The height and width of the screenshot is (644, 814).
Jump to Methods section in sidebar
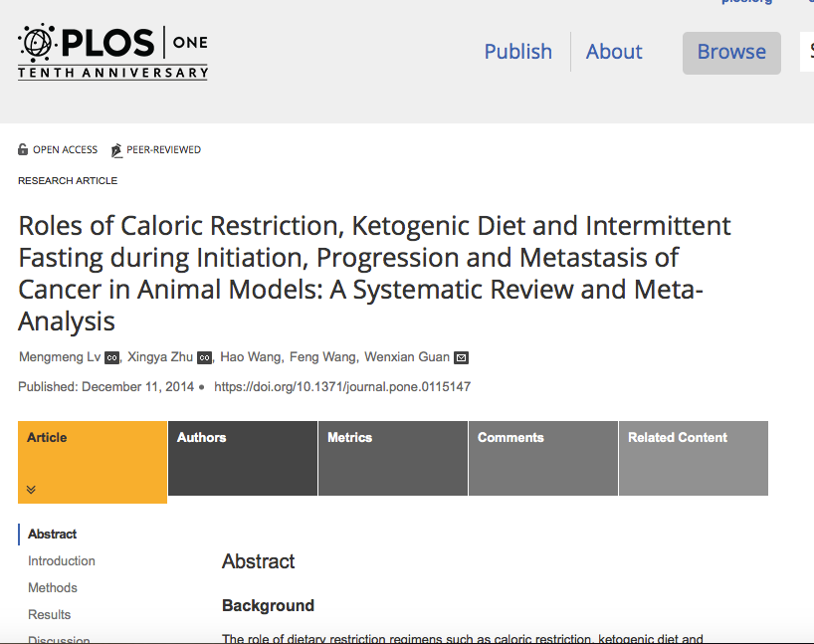point(53,588)
